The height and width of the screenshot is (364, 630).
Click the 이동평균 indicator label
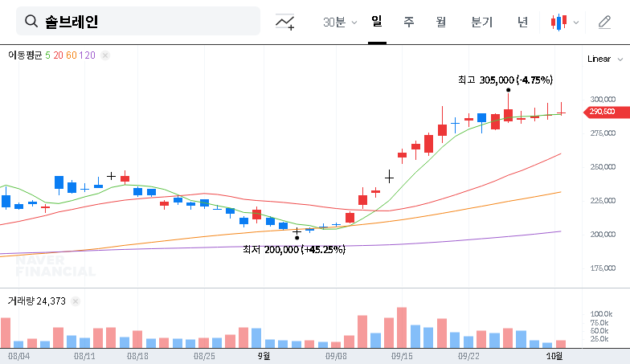pyautogui.click(x=25, y=55)
